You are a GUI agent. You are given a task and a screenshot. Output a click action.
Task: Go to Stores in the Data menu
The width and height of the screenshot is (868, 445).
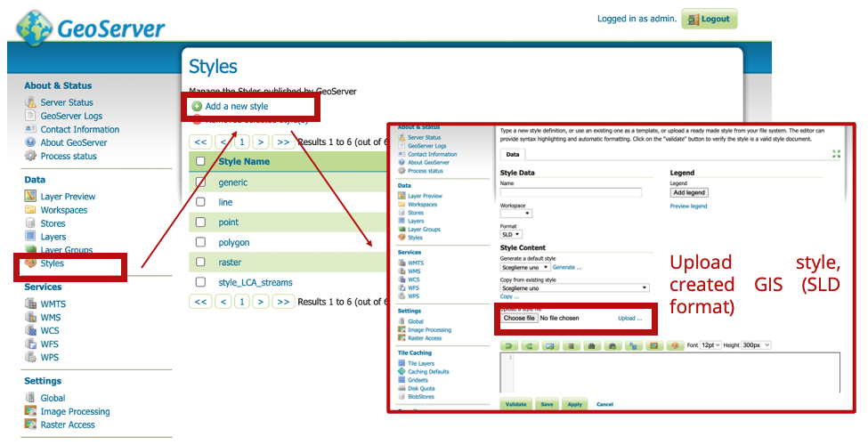[53, 223]
